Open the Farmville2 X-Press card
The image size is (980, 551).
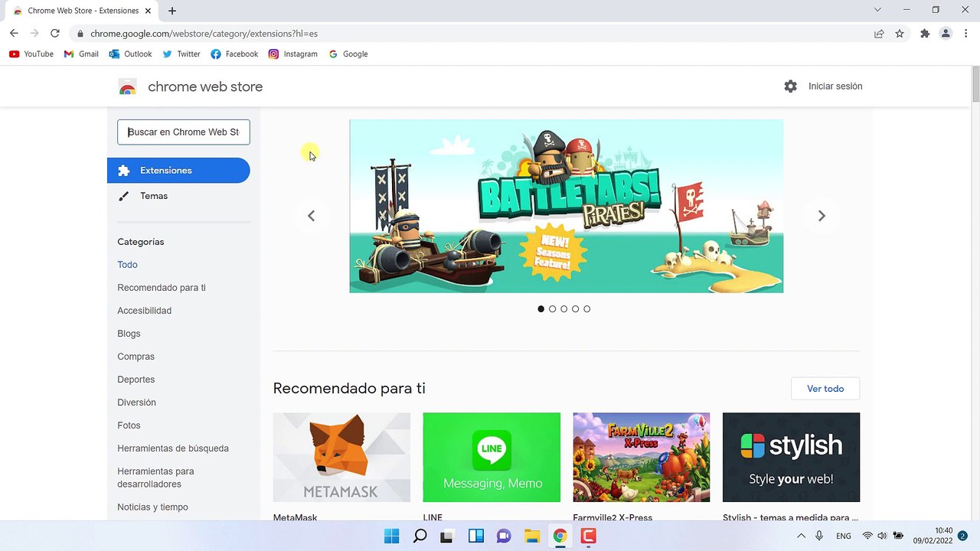(642, 467)
